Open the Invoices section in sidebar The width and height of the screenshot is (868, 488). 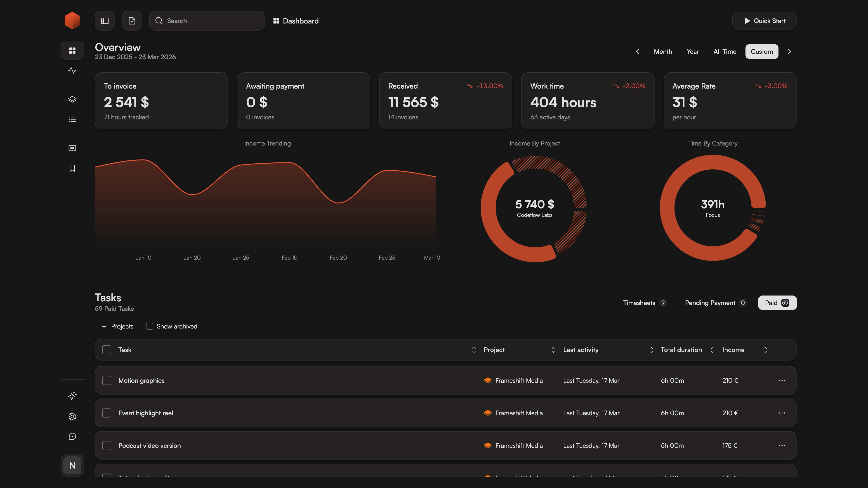coord(72,148)
